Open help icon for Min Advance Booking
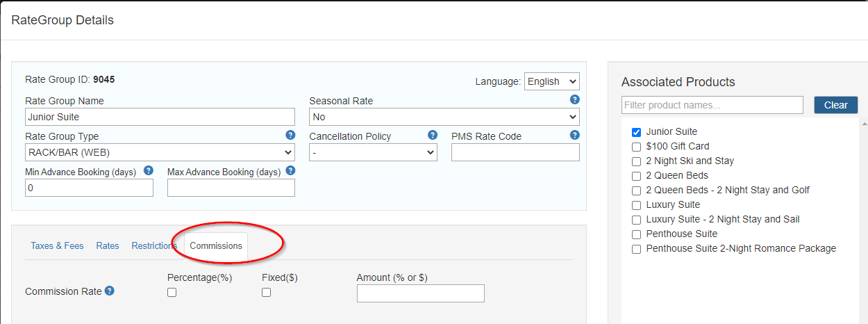This screenshot has width=868, height=324. pos(149,170)
